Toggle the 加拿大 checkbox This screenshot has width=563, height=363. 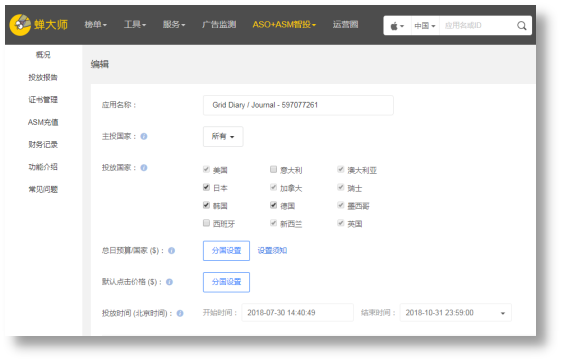pos(273,187)
